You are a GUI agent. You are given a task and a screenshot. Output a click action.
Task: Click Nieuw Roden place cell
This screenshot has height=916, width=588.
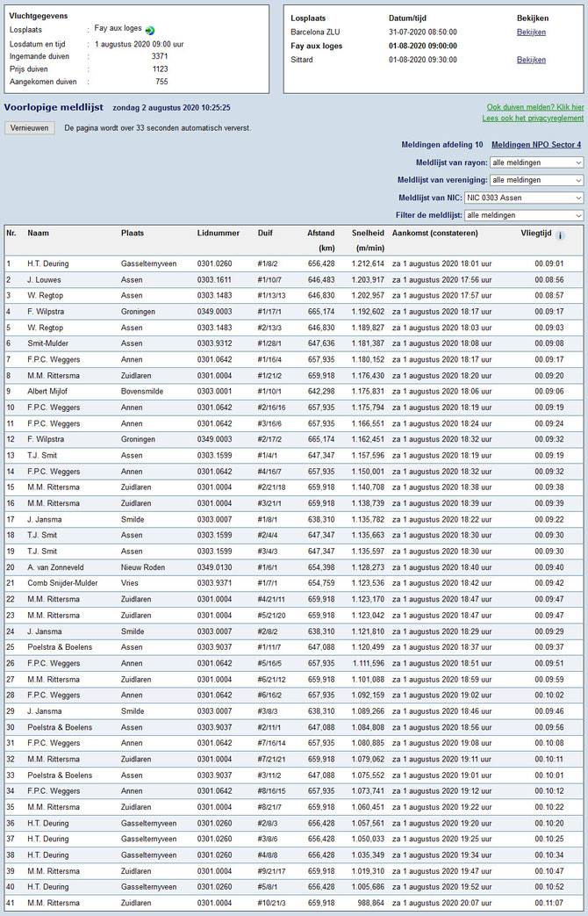pos(143,567)
